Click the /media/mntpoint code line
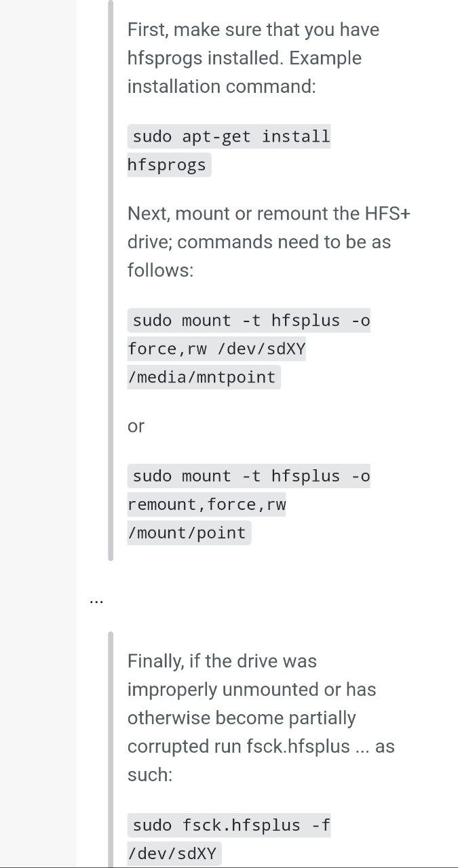This screenshot has height=868, width=458. point(204,377)
